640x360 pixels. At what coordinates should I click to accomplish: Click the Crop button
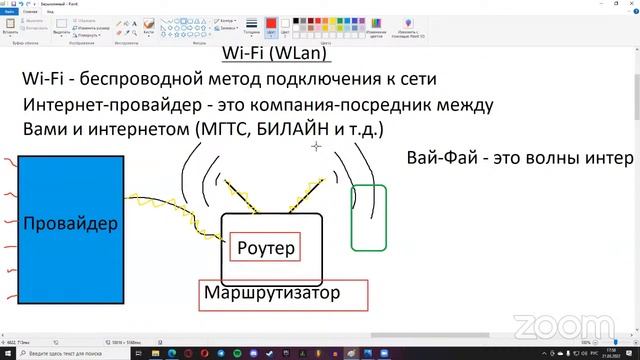84,20
